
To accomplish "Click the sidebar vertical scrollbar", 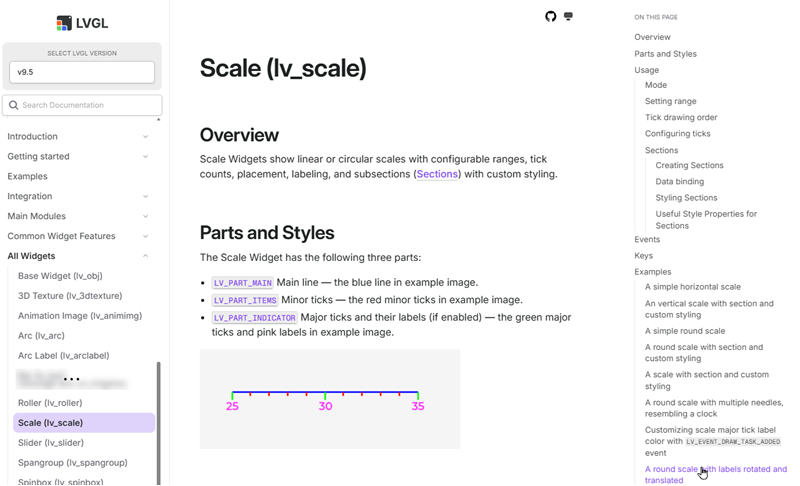I will (x=159, y=423).
